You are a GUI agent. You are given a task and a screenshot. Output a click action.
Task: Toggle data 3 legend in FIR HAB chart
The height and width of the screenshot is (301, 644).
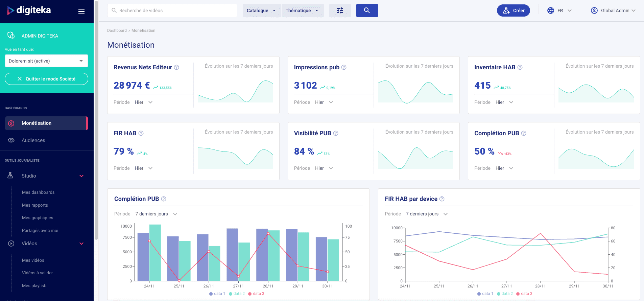(524, 294)
